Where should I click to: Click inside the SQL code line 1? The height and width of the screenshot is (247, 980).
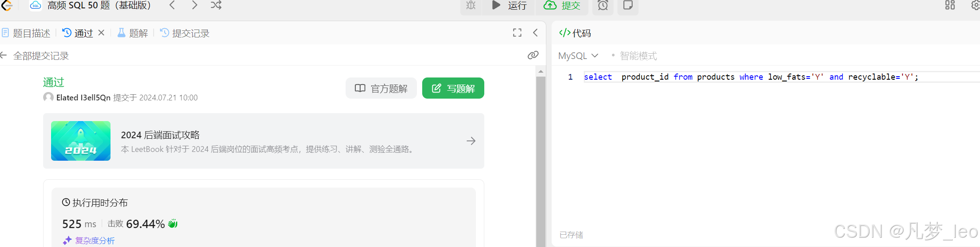tap(751, 77)
